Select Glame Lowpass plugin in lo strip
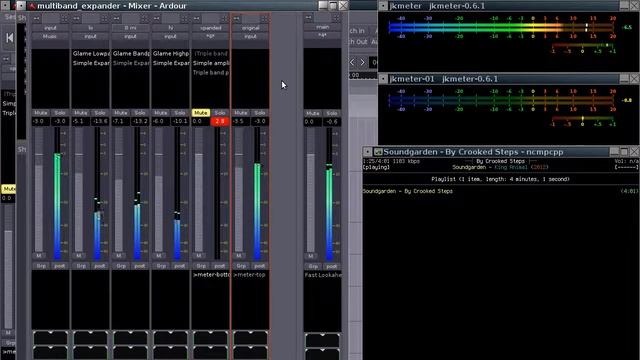The height and width of the screenshot is (360, 640). pyautogui.click(x=91, y=53)
